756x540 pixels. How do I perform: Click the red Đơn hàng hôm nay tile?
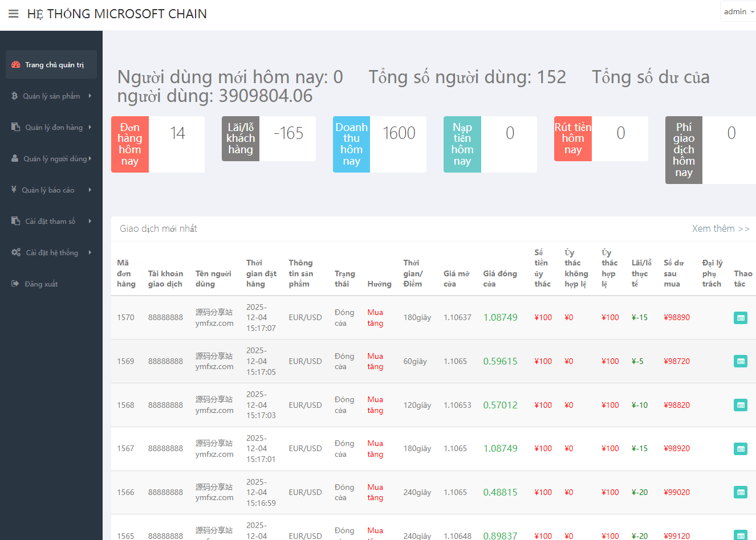(130, 144)
